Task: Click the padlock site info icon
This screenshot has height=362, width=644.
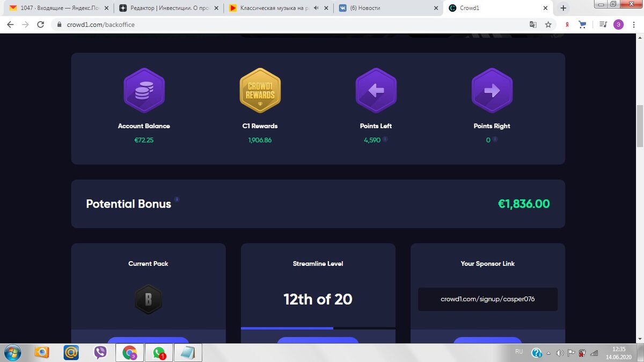Action: tap(58, 25)
